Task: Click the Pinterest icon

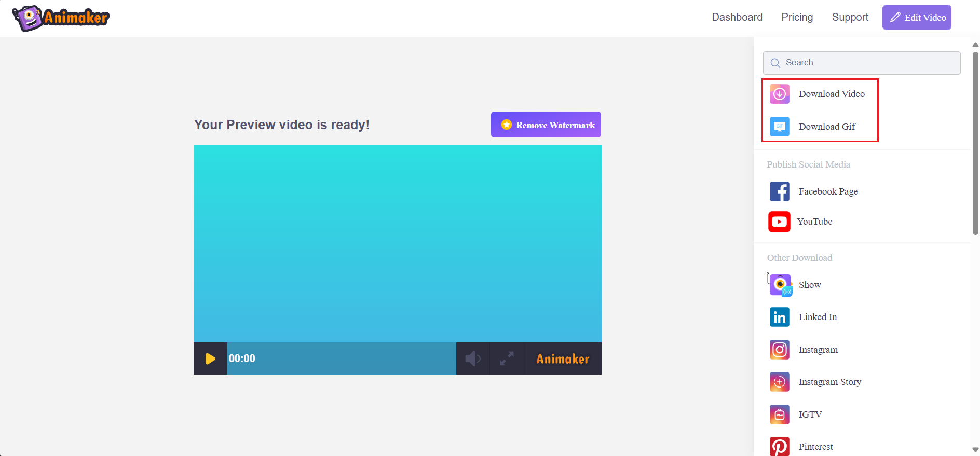Action: 780,446
